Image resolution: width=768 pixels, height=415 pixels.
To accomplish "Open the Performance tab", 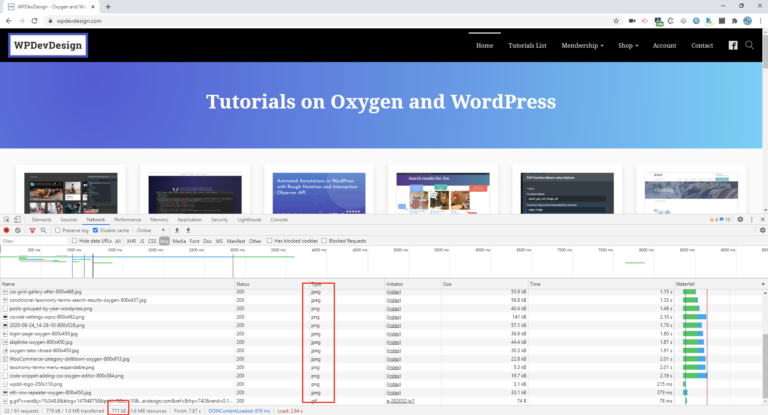I will pos(127,220).
